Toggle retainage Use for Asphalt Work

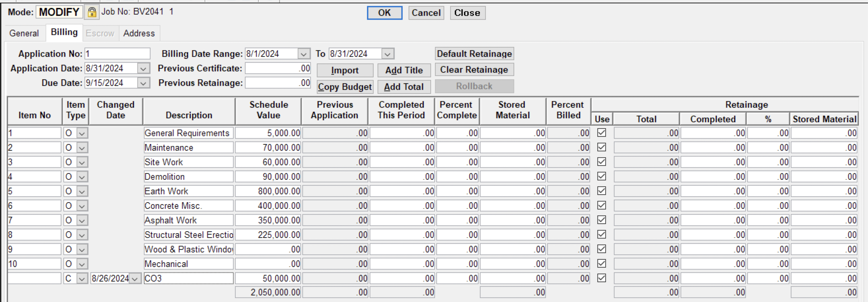pyautogui.click(x=601, y=220)
